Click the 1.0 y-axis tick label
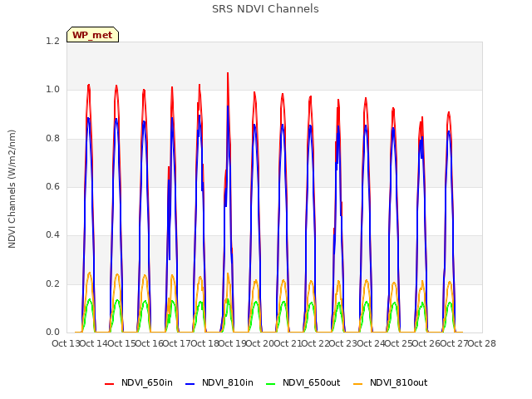 pos(52,90)
